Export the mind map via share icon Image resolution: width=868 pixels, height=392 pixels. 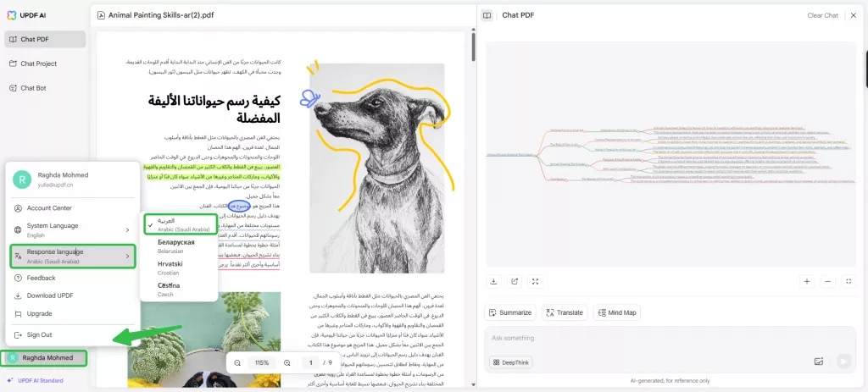click(x=515, y=281)
